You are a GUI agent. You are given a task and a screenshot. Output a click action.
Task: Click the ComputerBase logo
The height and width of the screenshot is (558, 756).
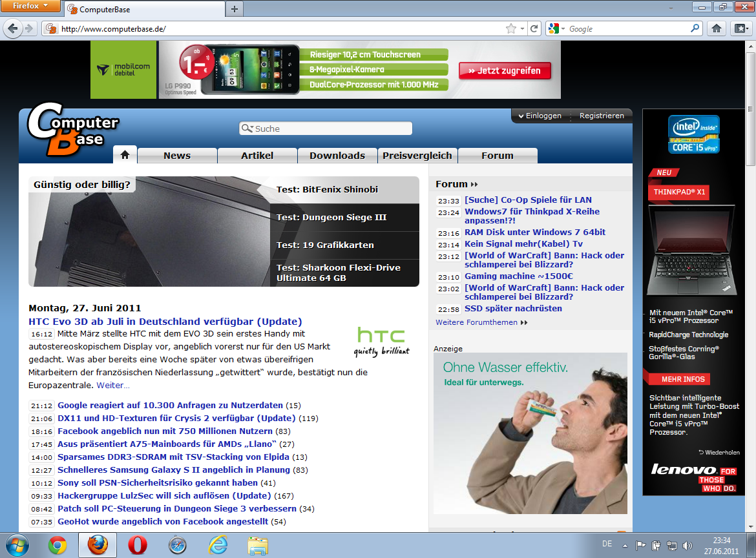click(72, 129)
